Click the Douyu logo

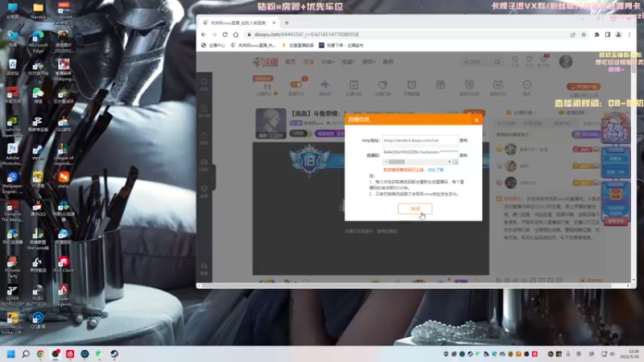[266, 62]
